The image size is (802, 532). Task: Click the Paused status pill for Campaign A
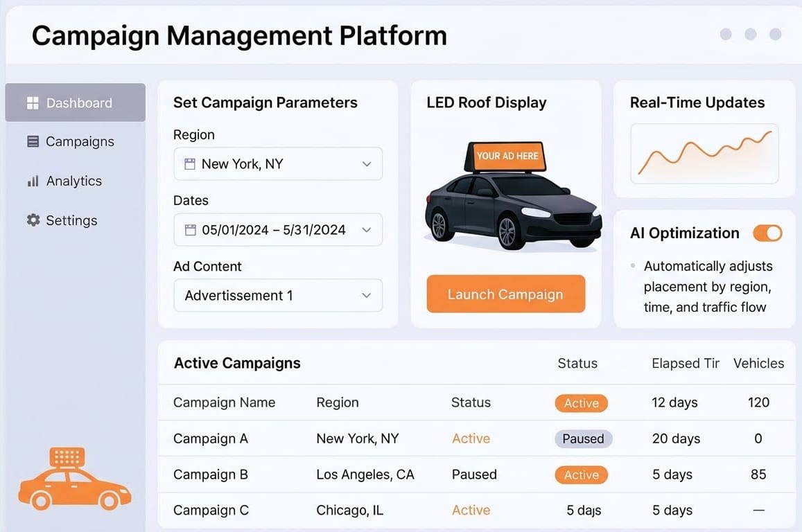pos(582,438)
